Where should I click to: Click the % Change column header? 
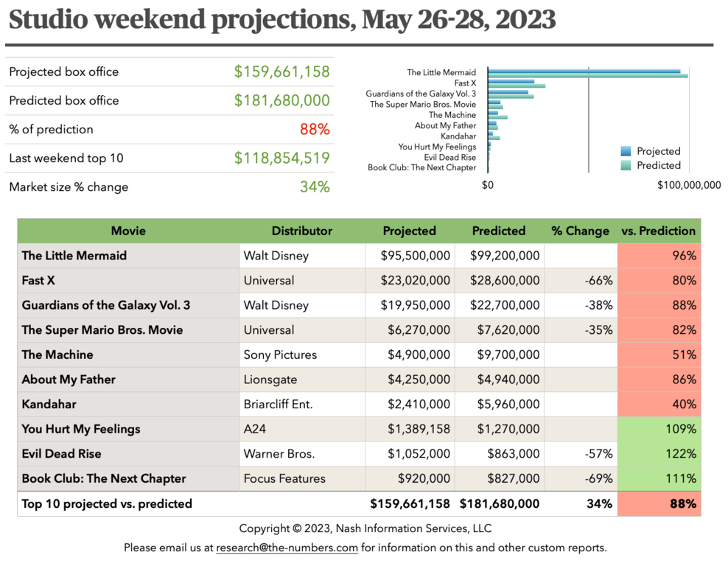[580, 231]
